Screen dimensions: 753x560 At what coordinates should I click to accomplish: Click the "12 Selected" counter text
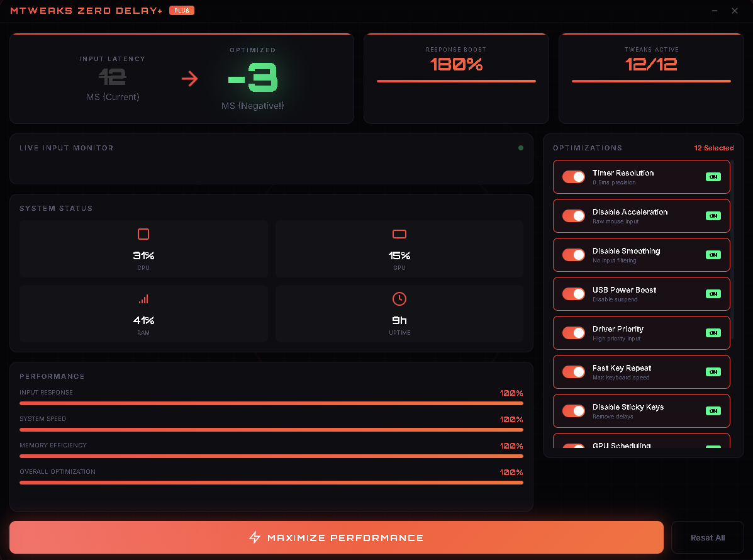(713, 148)
